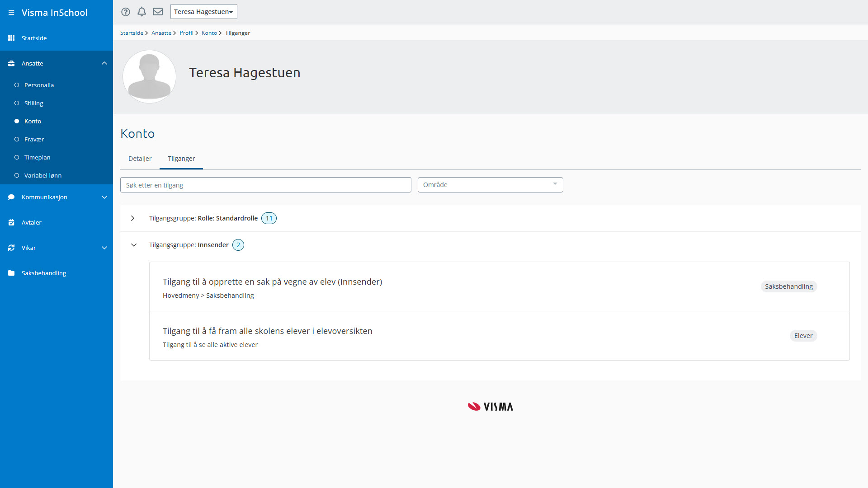The width and height of the screenshot is (868, 488).
Task: Collapse the Innsender access group
Action: tap(134, 245)
